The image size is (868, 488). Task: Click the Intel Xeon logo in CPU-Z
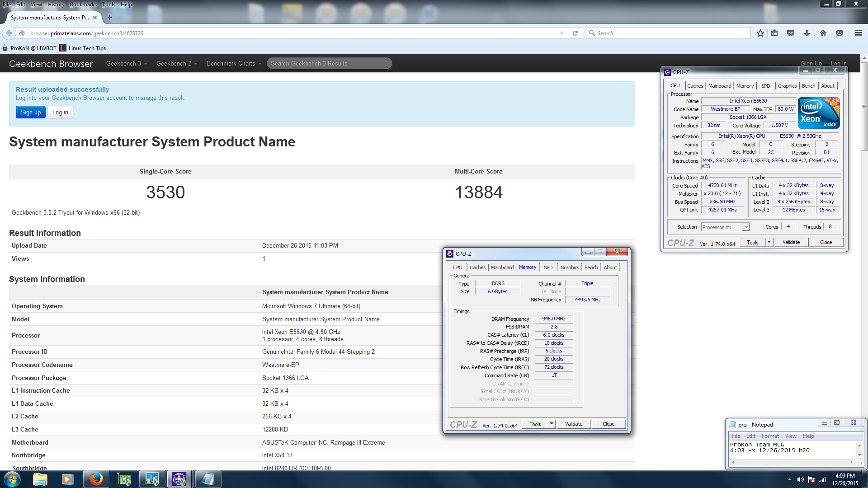click(x=819, y=113)
